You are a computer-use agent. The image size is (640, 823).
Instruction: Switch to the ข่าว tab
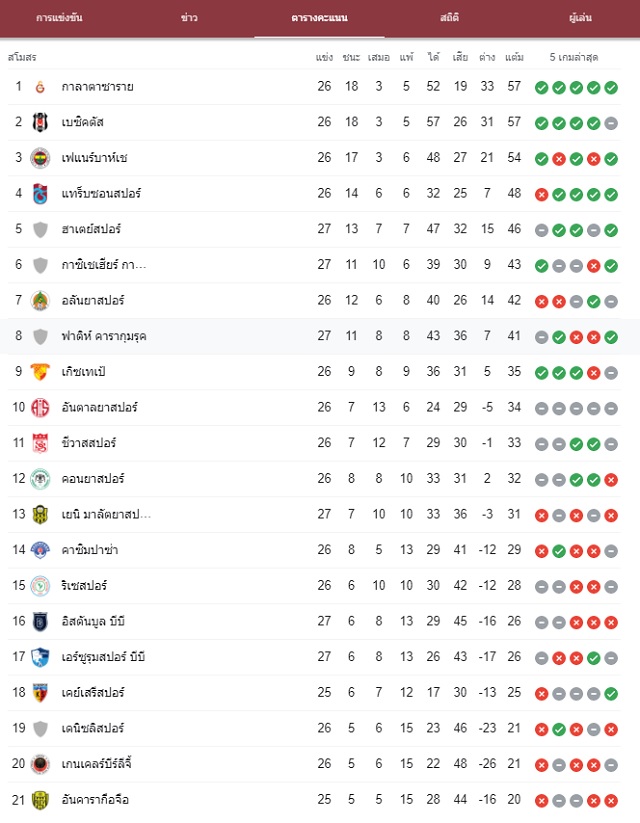(189, 18)
